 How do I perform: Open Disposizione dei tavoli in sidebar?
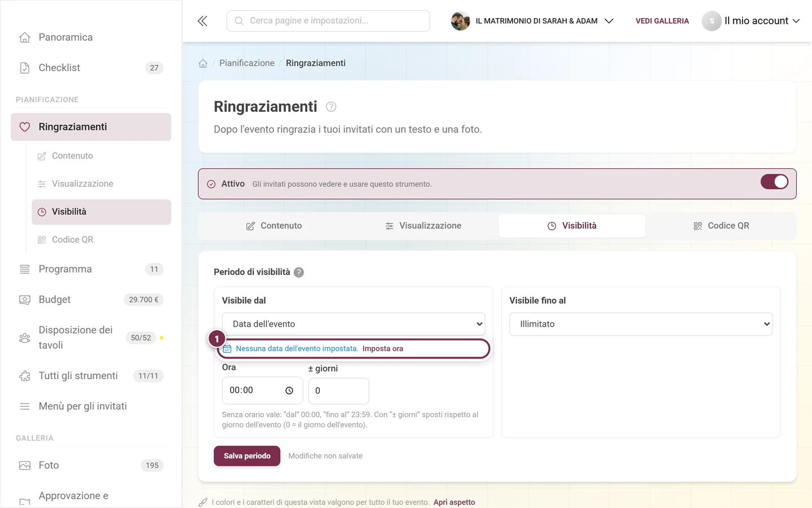tap(91, 338)
